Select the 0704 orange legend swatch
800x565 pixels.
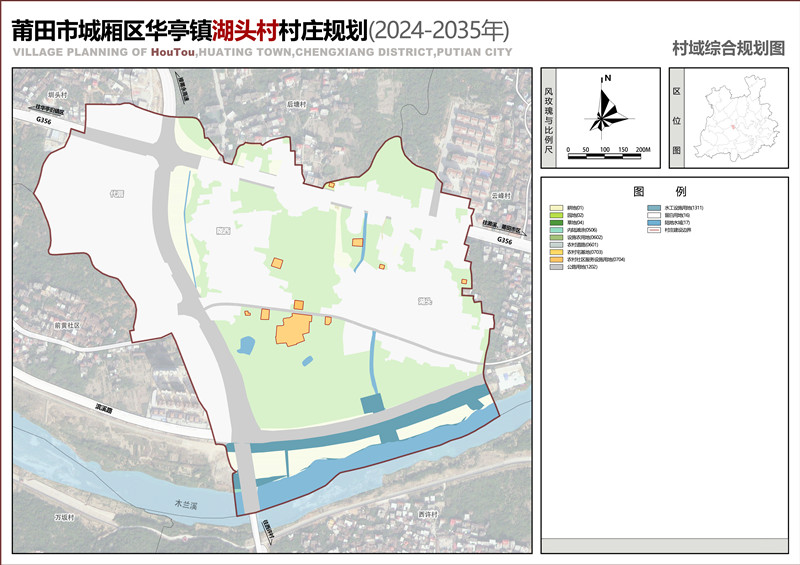(555, 260)
